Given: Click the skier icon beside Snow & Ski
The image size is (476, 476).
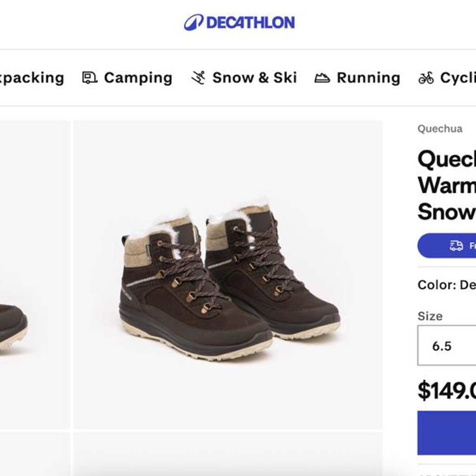Looking at the screenshot, I should [x=198, y=78].
